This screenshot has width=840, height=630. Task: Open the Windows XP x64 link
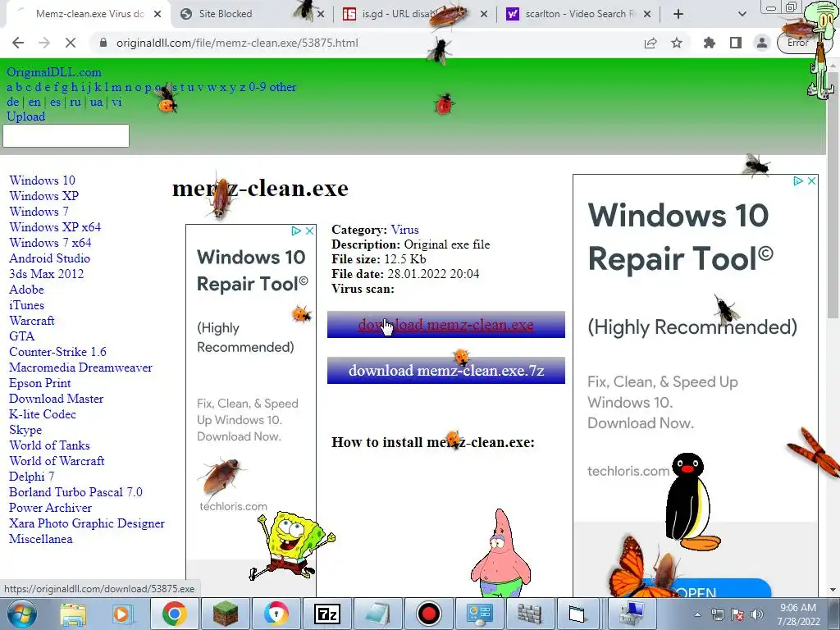(55, 227)
